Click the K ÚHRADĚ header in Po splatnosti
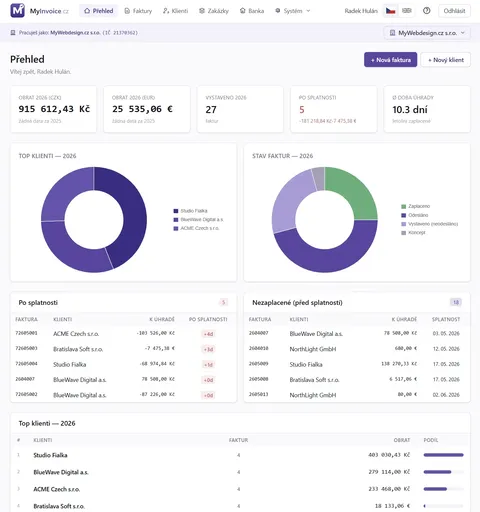 point(162,319)
